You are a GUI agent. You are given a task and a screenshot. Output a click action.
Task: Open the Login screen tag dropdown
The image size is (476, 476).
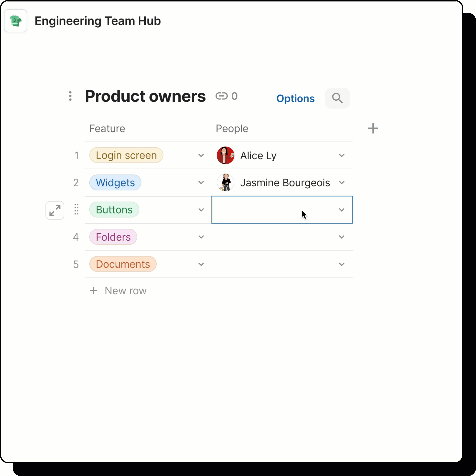[201, 155]
